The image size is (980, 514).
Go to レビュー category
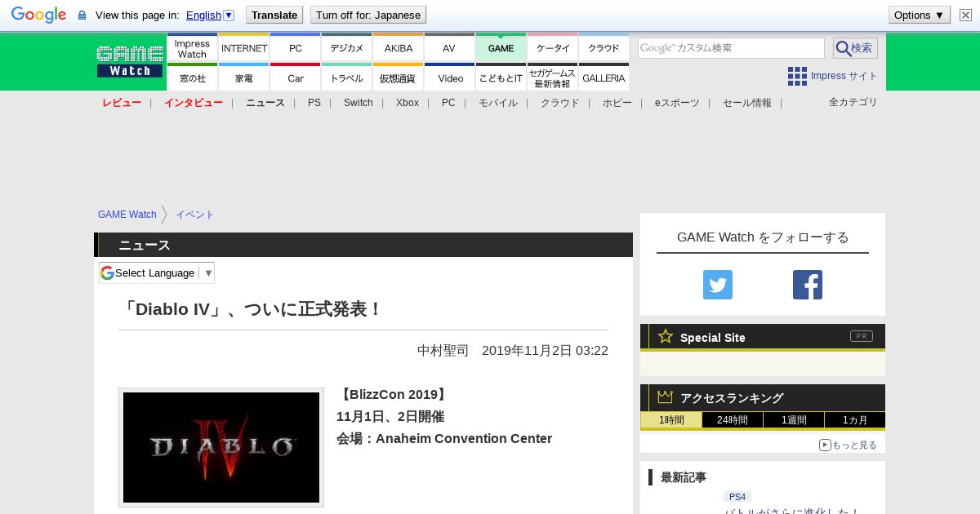122,103
